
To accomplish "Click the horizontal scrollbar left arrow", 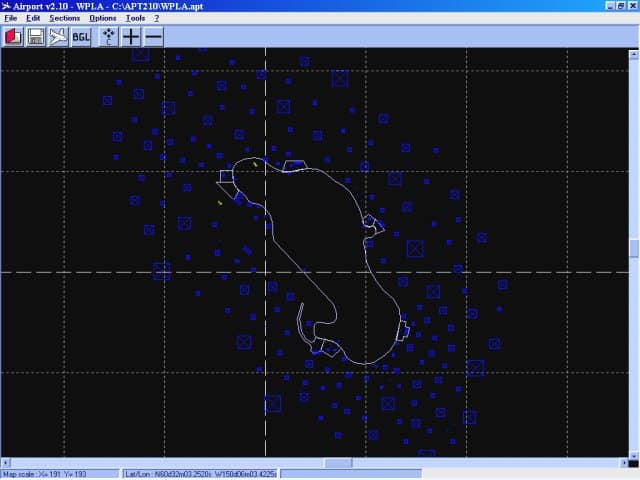I will 5,463.
